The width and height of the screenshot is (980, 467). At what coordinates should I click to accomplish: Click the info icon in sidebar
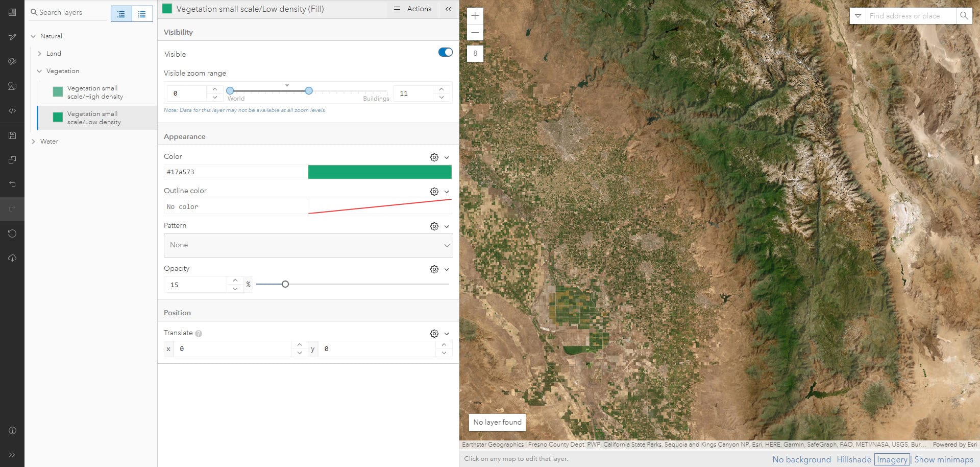click(x=12, y=431)
